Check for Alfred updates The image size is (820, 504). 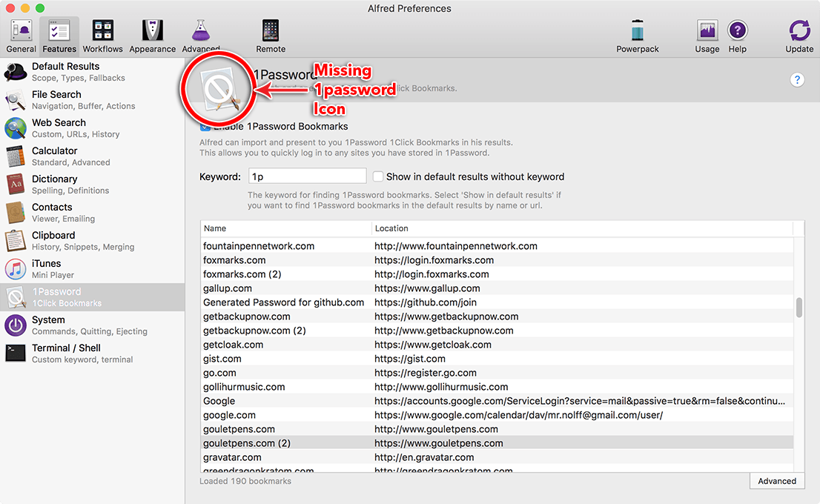pyautogui.click(x=798, y=33)
